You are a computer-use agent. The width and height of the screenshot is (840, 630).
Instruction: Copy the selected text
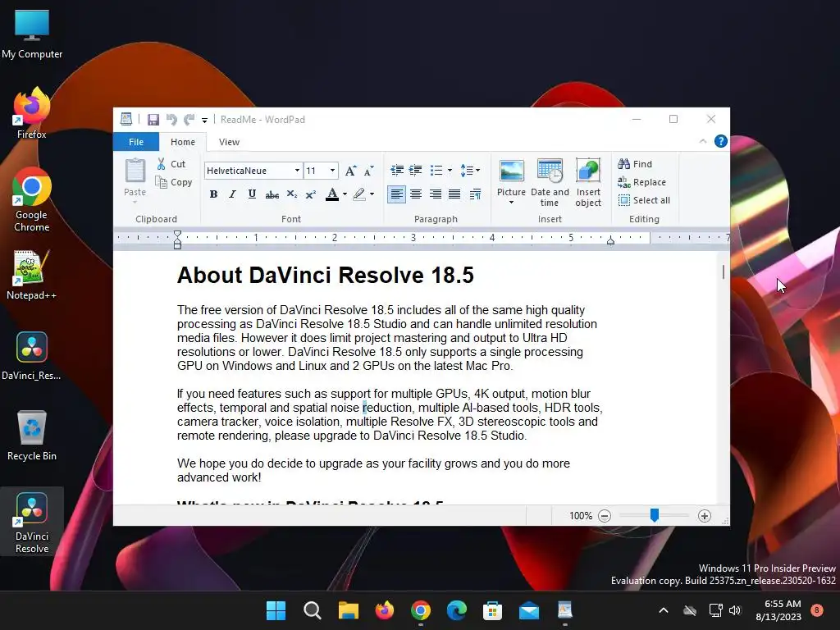pos(174,182)
